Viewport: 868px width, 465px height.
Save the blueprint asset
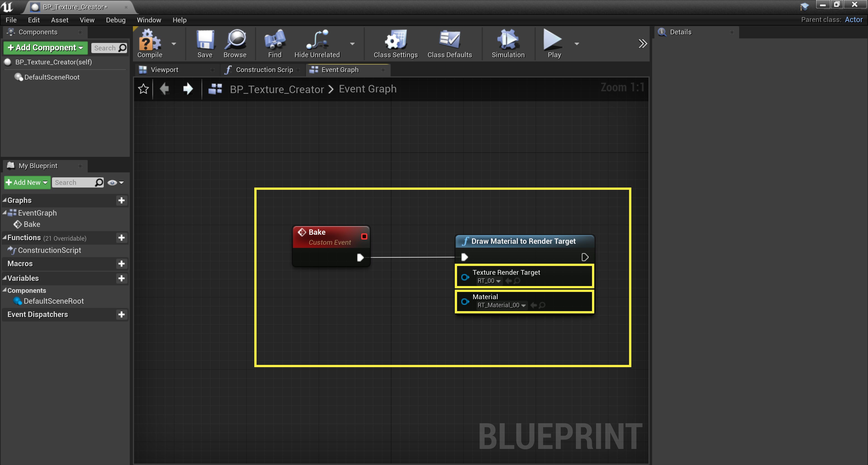coord(205,44)
